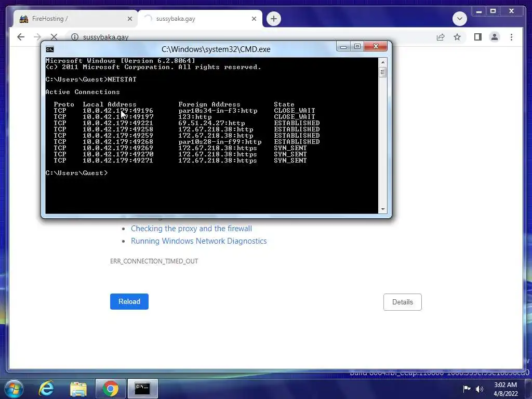Viewport: 532px width, 399px height.
Task: Share this page icon
Action: pyautogui.click(x=441, y=37)
